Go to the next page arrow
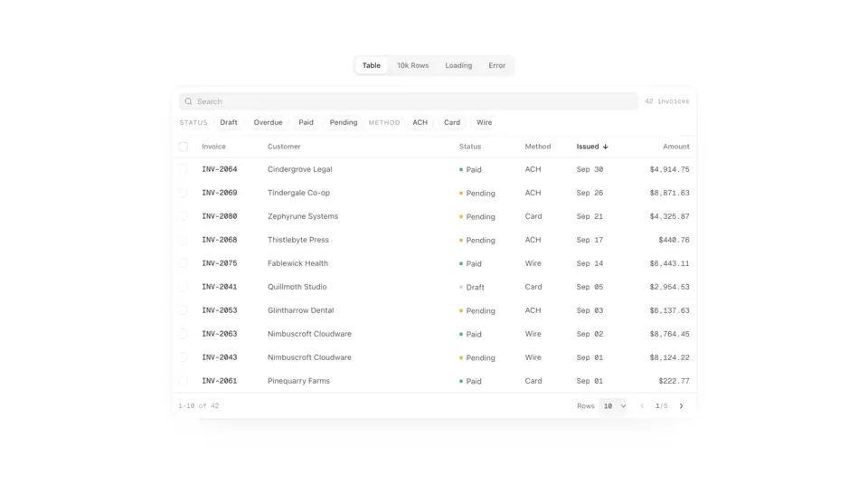The image size is (868, 504). pyautogui.click(x=681, y=406)
